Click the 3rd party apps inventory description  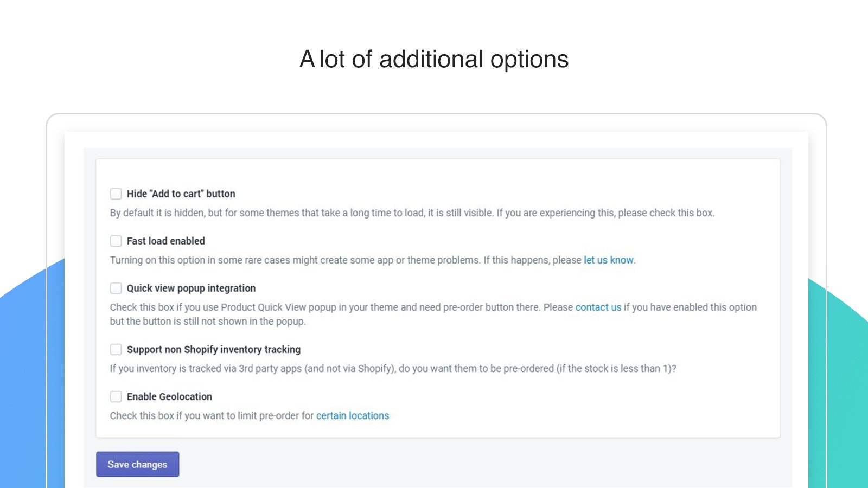pos(393,368)
